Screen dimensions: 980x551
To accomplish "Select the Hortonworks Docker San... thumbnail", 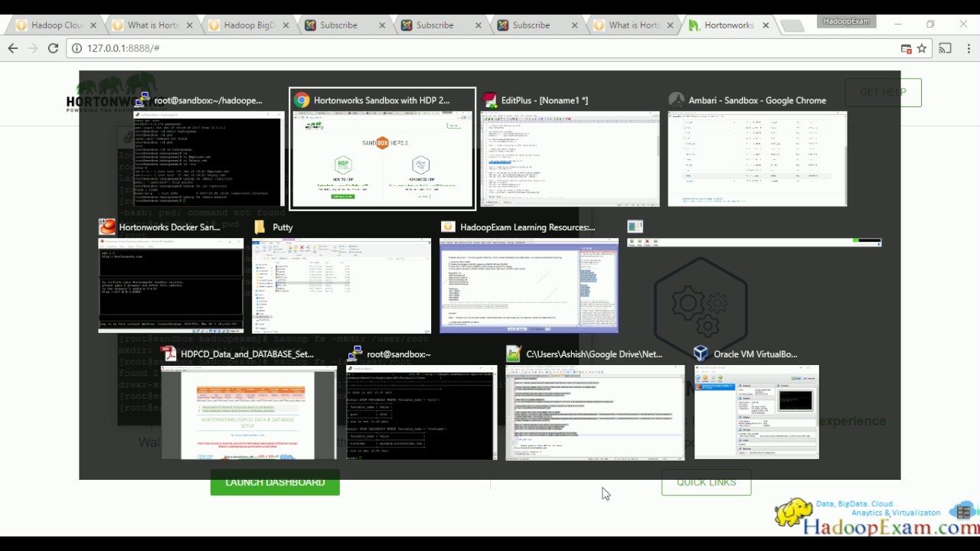I will pyautogui.click(x=171, y=285).
